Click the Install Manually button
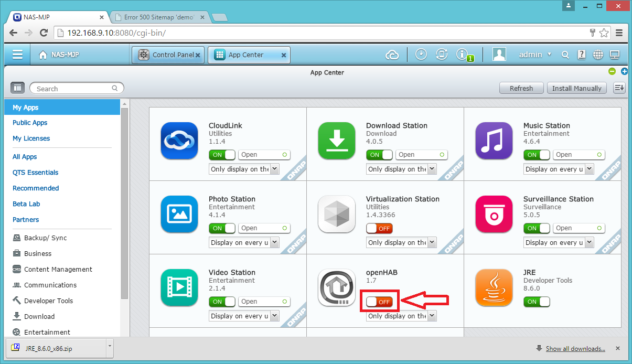The width and height of the screenshot is (632, 364). point(577,88)
